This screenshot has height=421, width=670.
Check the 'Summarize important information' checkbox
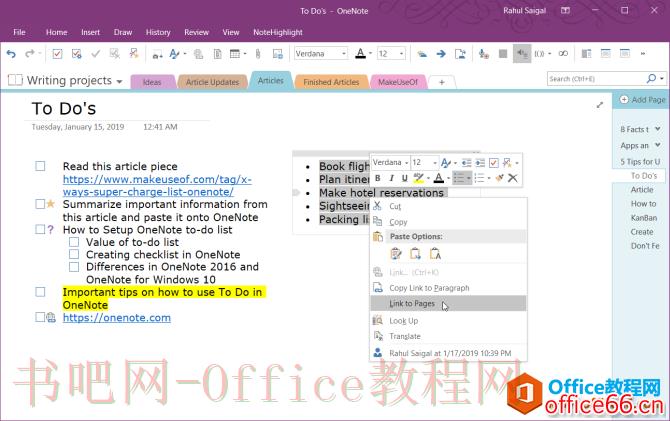click(40, 204)
